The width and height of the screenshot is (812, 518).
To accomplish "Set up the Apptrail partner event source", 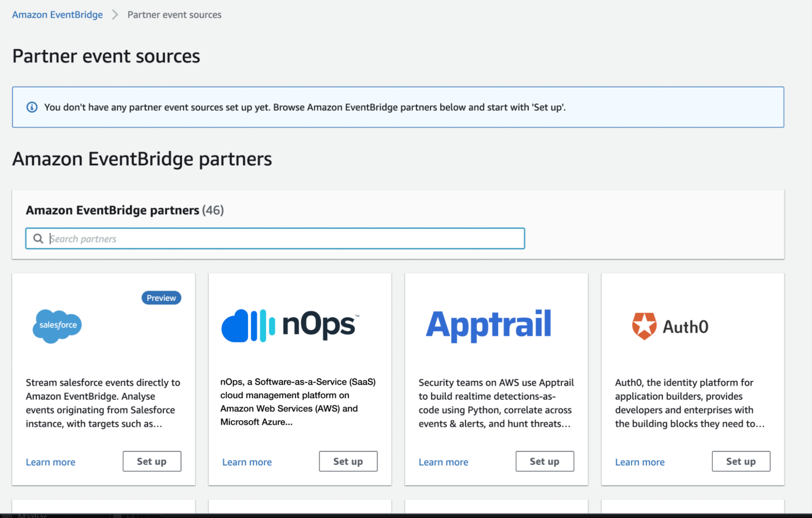I will [x=544, y=461].
